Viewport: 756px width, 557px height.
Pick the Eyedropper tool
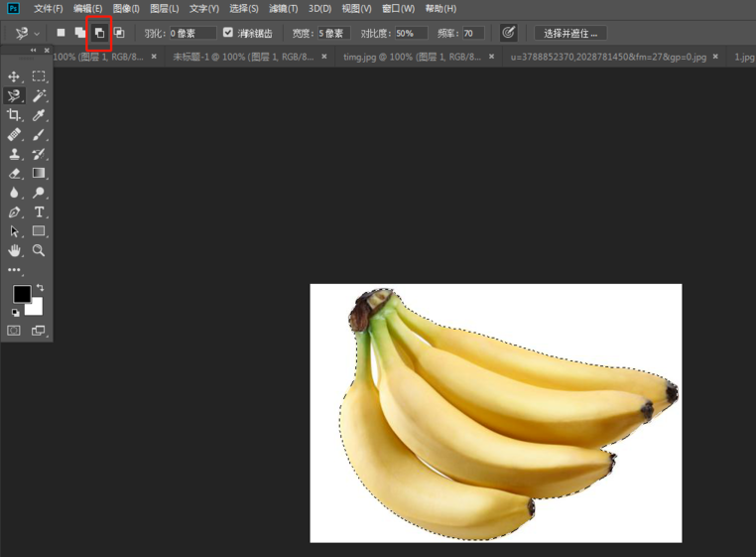[x=39, y=115]
